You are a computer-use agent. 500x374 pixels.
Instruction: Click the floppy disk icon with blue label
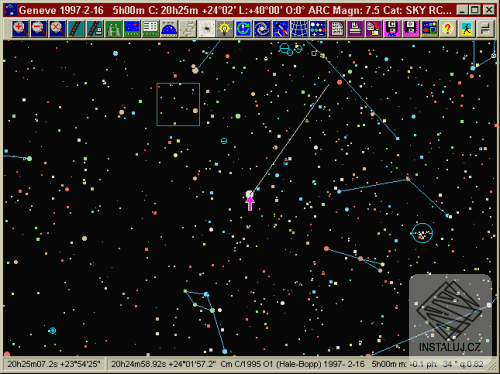coord(392,29)
